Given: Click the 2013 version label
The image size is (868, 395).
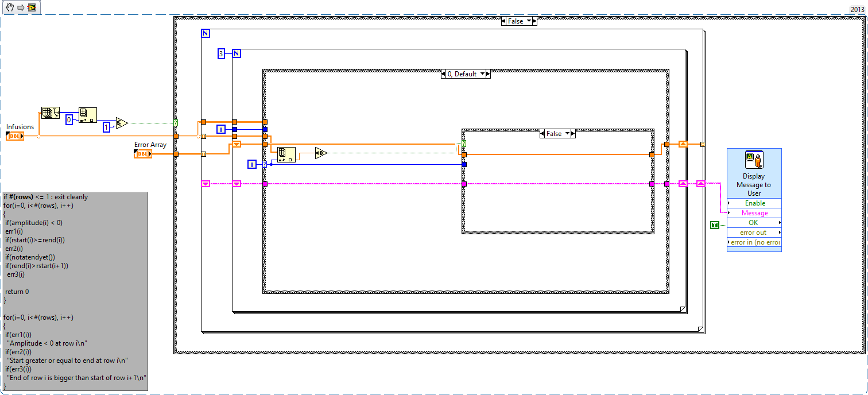Looking at the screenshot, I should (x=857, y=10).
